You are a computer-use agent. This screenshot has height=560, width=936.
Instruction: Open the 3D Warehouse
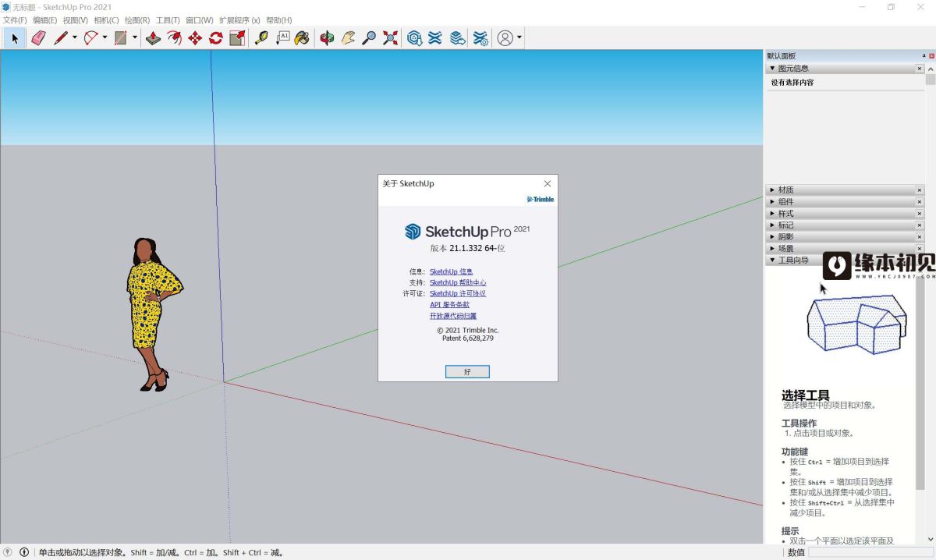pyautogui.click(x=415, y=37)
